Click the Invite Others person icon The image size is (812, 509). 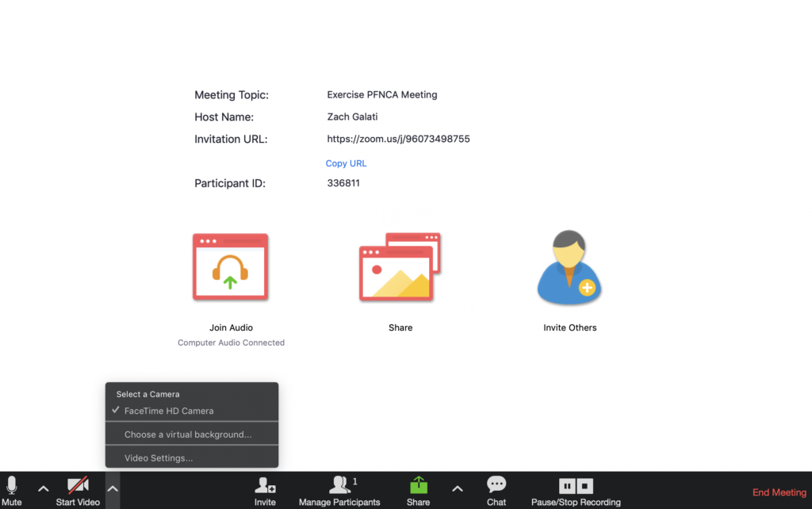(x=569, y=267)
